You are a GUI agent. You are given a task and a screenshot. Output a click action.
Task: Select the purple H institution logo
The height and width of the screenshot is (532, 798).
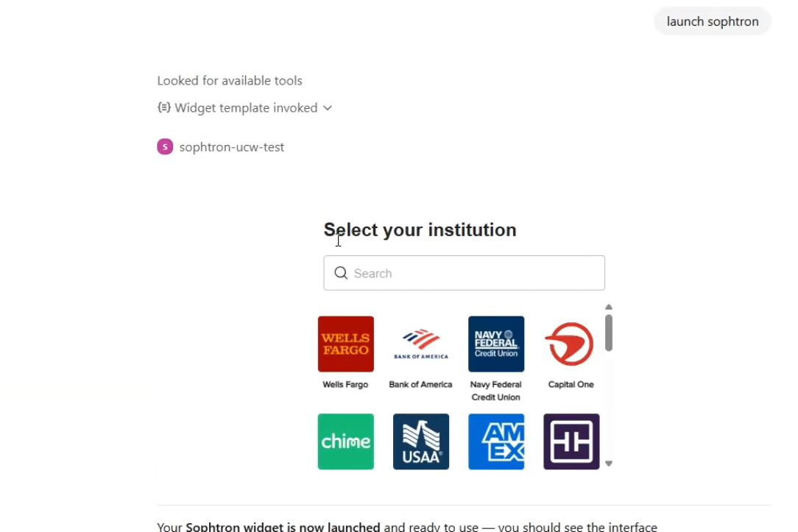click(x=571, y=441)
